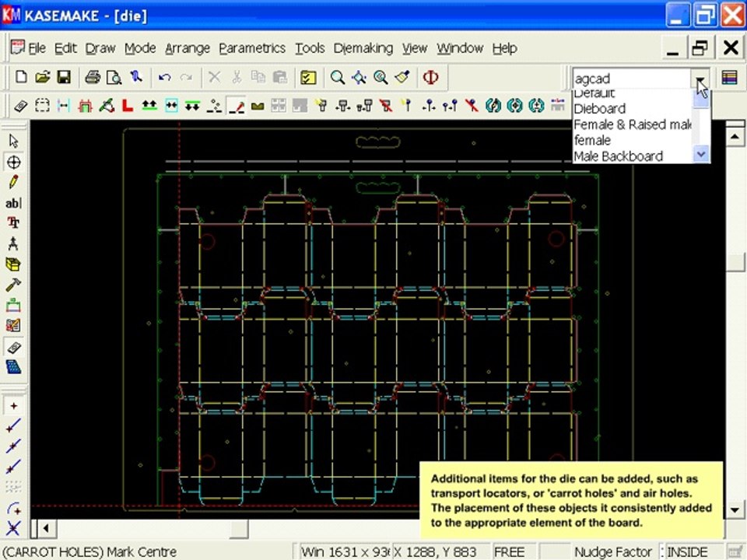Open the Draw menu

click(100, 48)
